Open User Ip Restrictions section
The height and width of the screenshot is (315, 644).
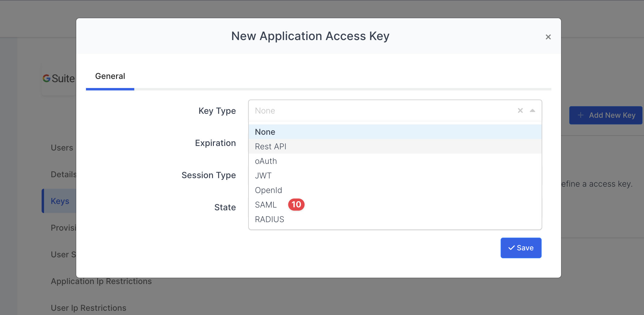point(88,308)
